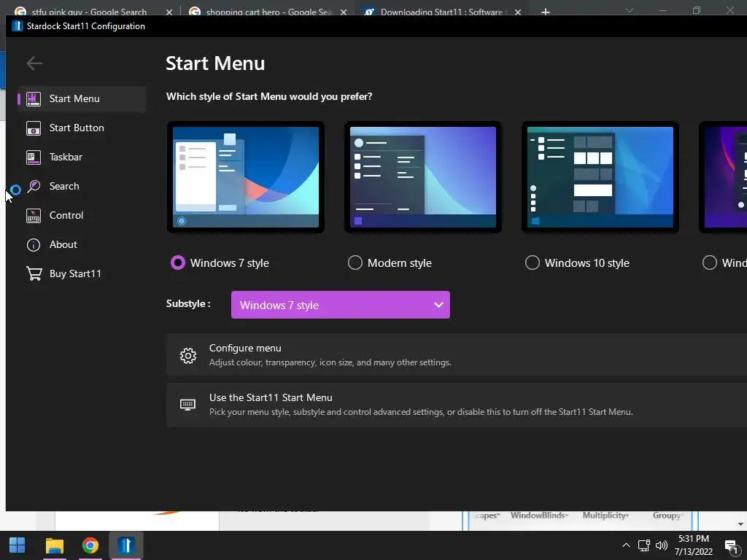Click the Start11 taskbar app icon
The height and width of the screenshot is (560, 747).
pos(125,545)
